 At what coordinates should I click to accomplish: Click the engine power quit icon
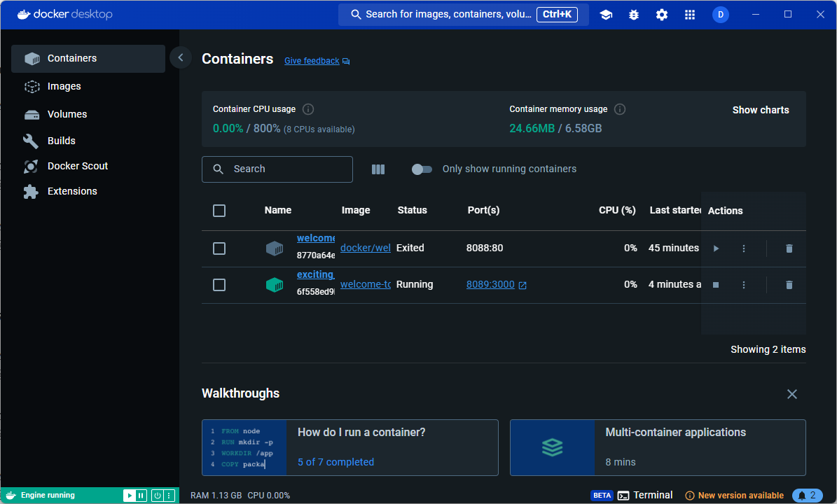[x=158, y=496]
